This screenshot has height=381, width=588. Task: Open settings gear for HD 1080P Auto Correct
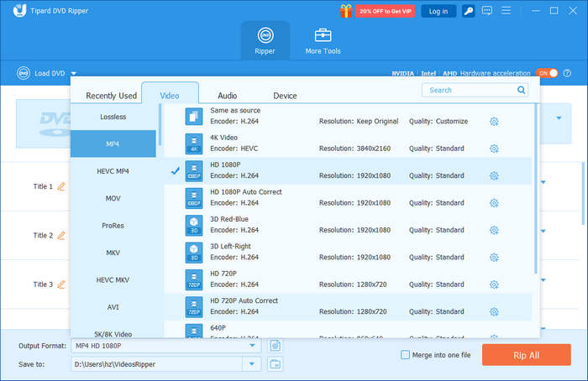494,203
